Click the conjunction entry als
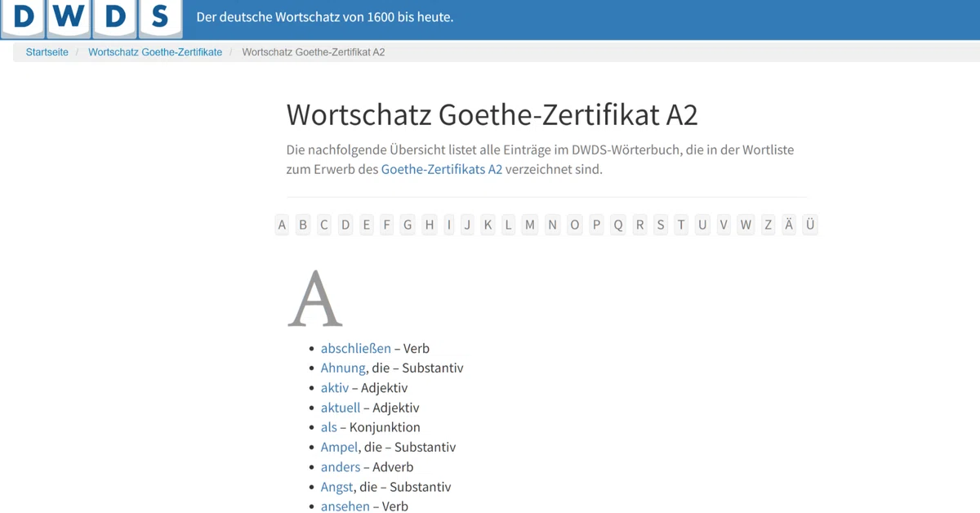The image size is (980, 513). (x=329, y=427)
